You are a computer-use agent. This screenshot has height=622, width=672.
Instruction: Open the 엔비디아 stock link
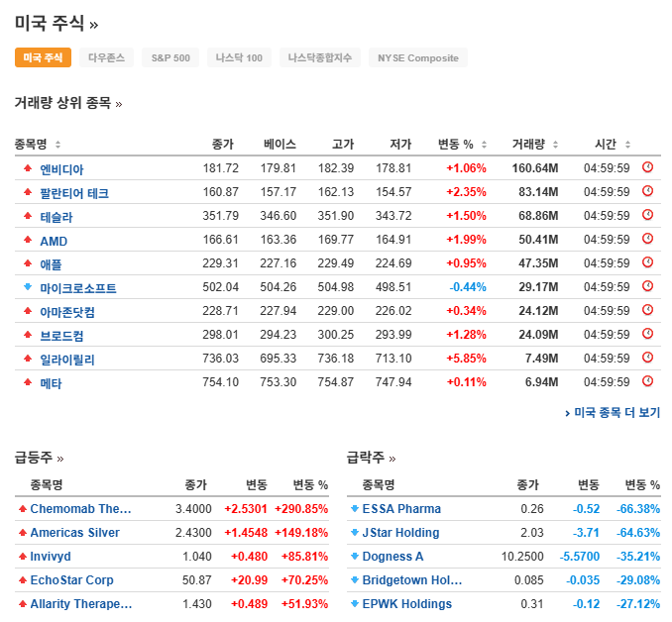61,169
